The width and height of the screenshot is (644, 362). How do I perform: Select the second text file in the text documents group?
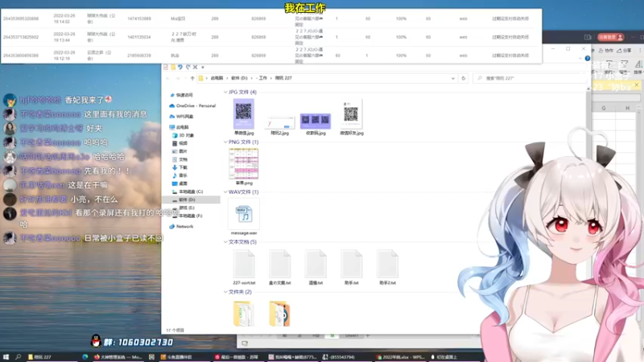coord(279,267)
